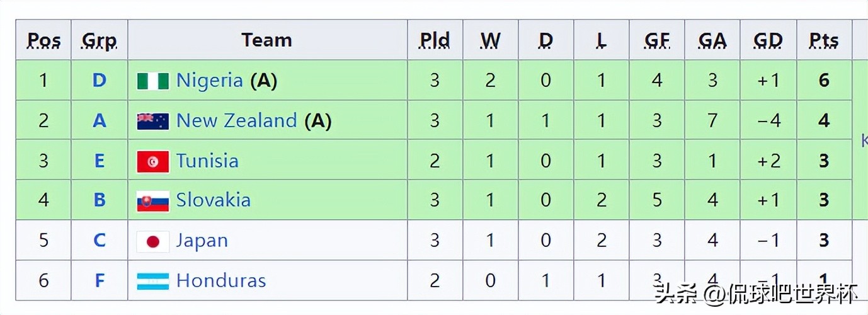The image size is (868, 315).
Task: Click the Pos column header
Action: pos(44,41)
